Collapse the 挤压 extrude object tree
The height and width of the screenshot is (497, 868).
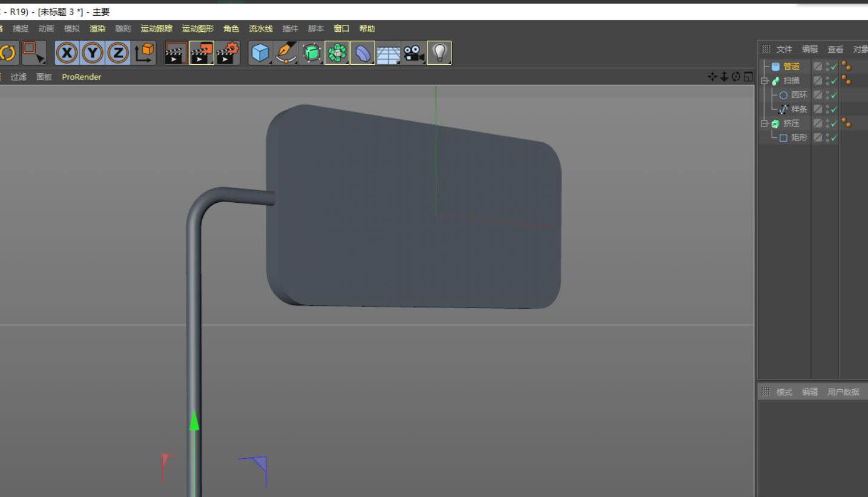[x=764, y=123]
